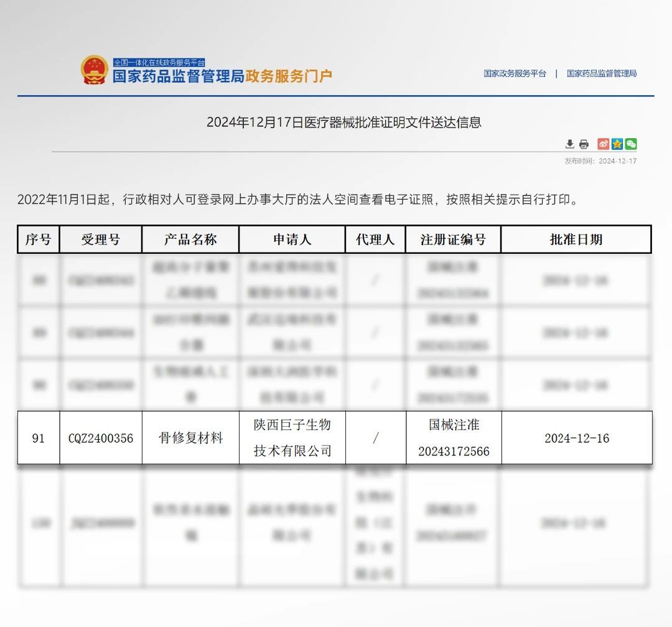Screen dimensions: 672x627
Task: Select the 注册证编号 column header
Action: click(453, 239)
